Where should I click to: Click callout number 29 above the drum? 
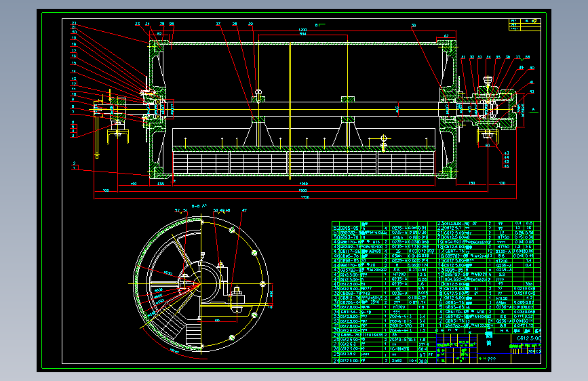point(250,24)
